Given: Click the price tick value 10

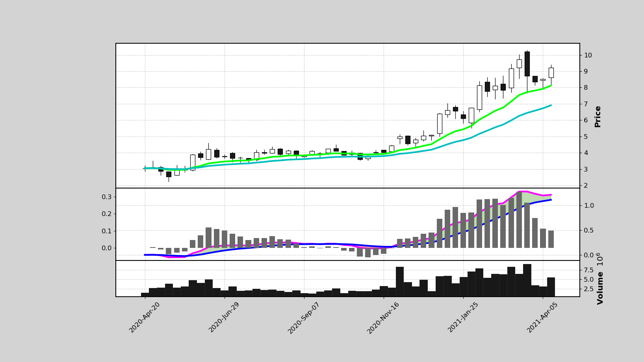Looking at the screenshot, I should click(588, 55).
